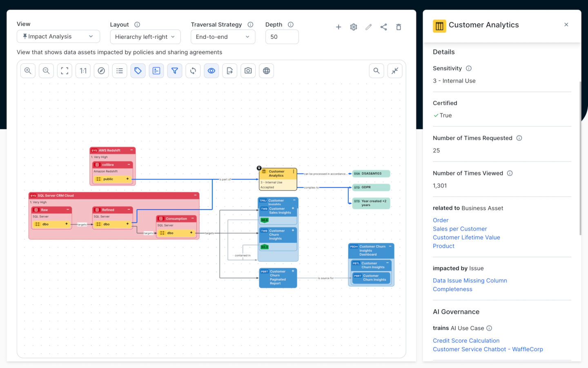The image size is (588, 368).
Task: Toggle the tag labels button
Action: pyautogui.click(x=138, y=71)
